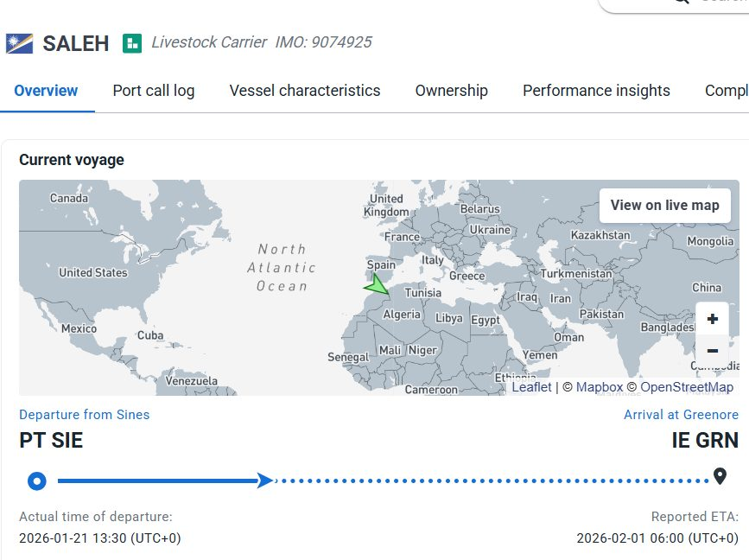This screenshot has height=560, width=749.
Task: Click the IE GRN port code
Action: point(705,440)
